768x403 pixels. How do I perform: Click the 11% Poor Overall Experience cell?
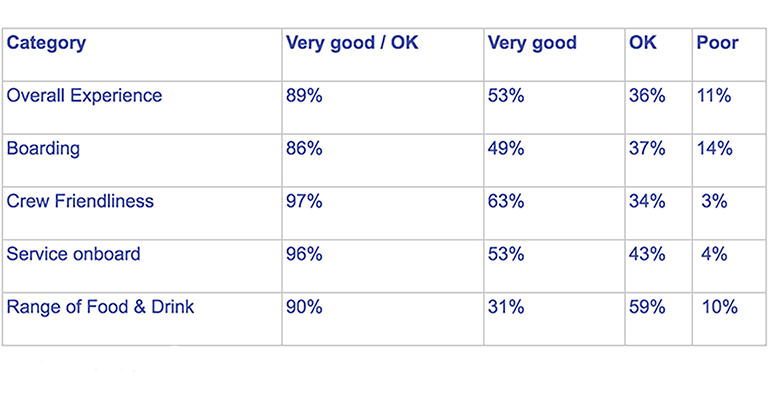[x=714, y=95]
